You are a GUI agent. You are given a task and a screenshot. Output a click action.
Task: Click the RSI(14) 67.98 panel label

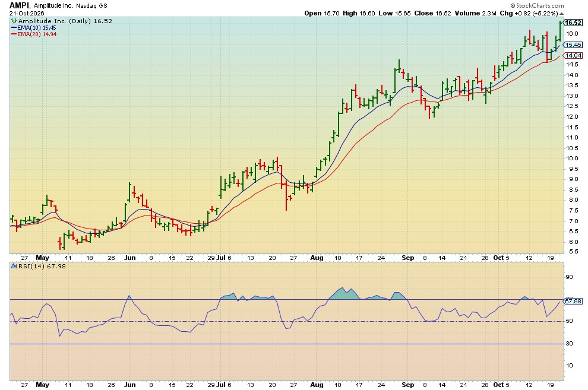pyautogui.click(x=42, y=266)
